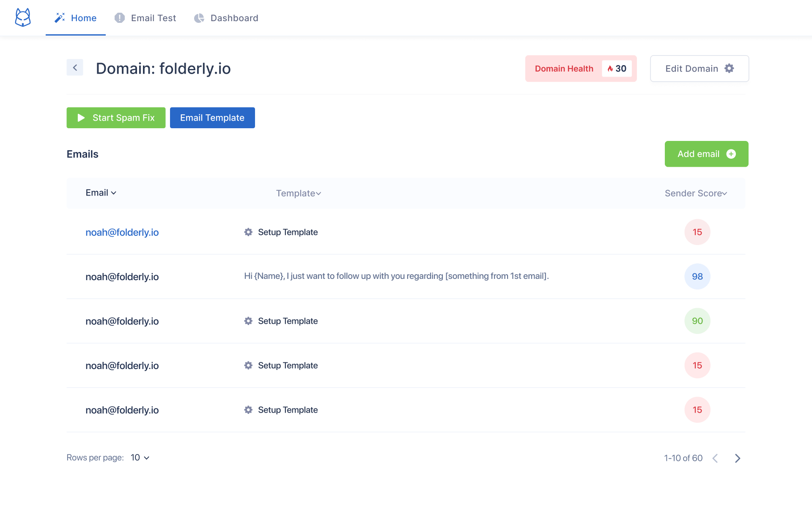
Task: Click Setup Template in the score 90 row
Action: coord(288,321)
